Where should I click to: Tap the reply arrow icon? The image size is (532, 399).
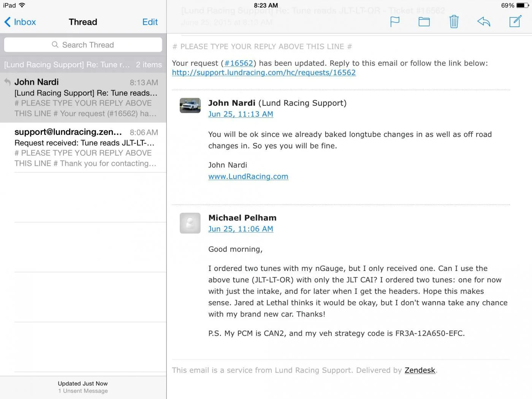click(484, 22)
